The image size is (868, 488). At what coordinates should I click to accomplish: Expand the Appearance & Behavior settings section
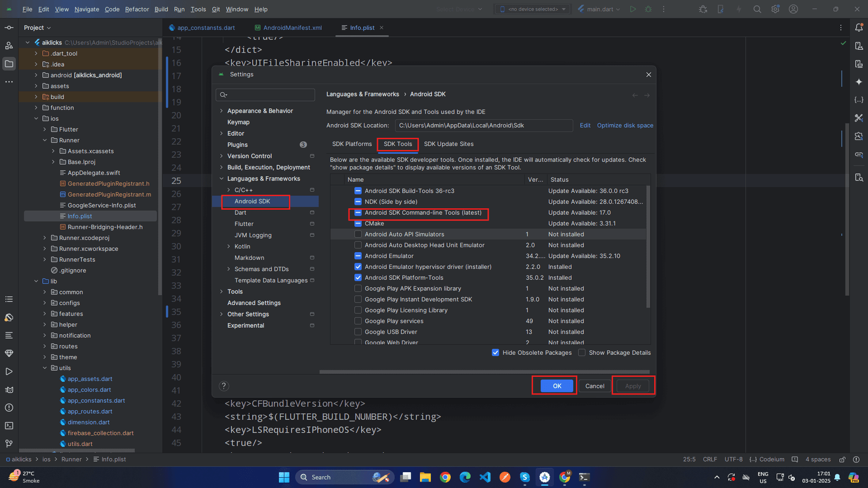coord(221,111)
